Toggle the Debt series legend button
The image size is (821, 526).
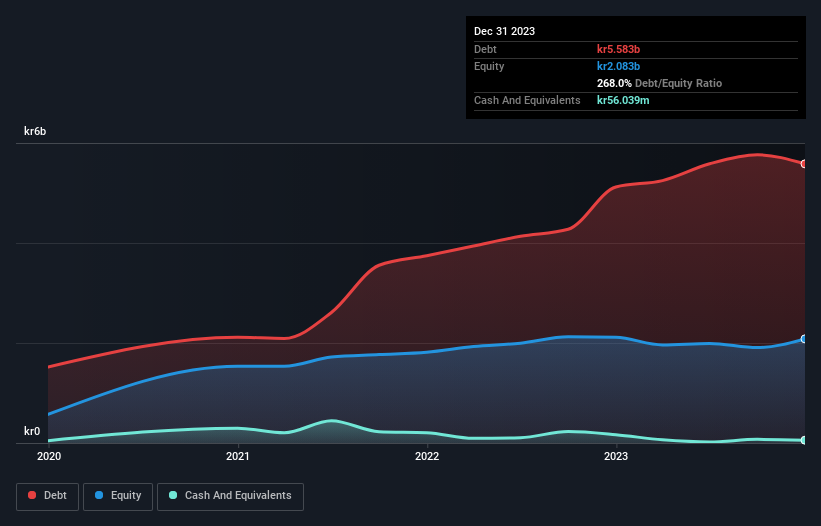coord(48,496)
